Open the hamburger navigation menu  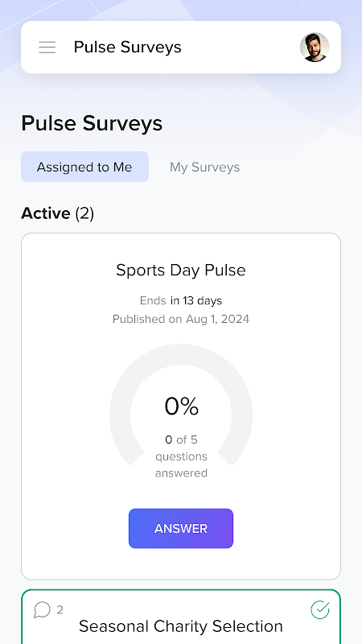tap(47, 47)
